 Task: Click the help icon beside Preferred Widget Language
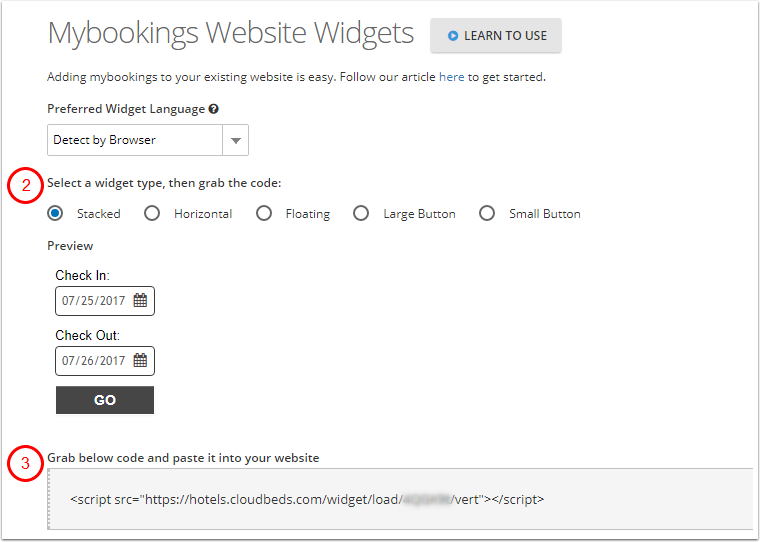click(214, 109)
